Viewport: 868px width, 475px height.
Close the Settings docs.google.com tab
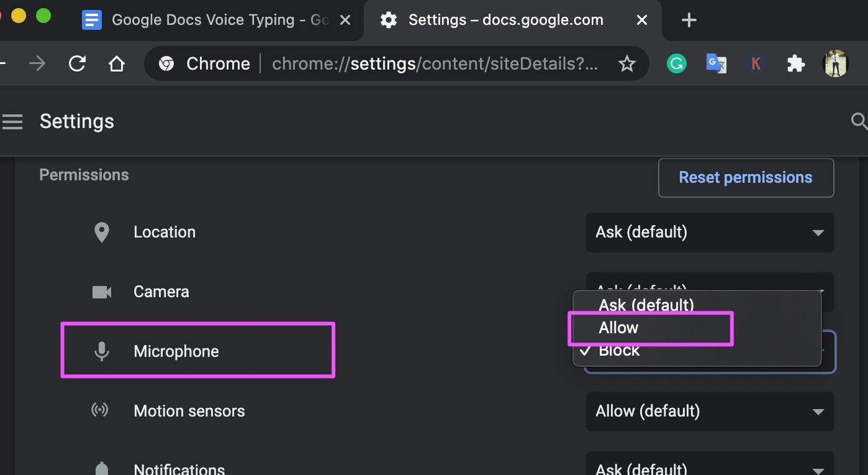click(x=642, y=20)
